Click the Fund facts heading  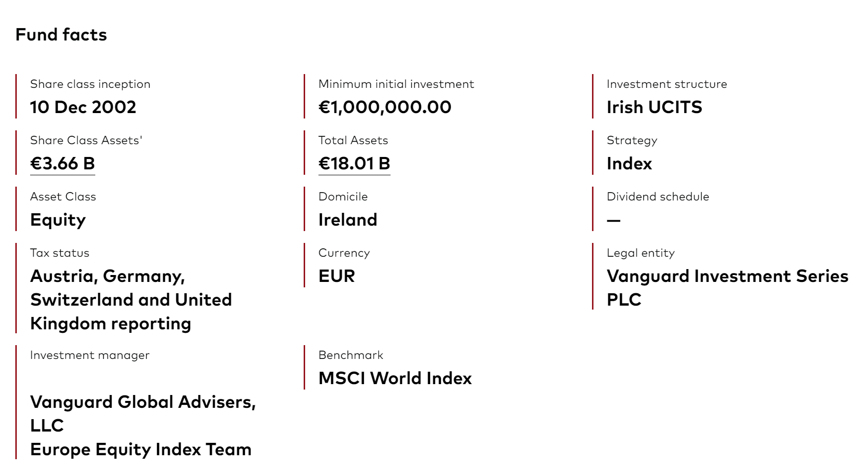coord(61,35)
